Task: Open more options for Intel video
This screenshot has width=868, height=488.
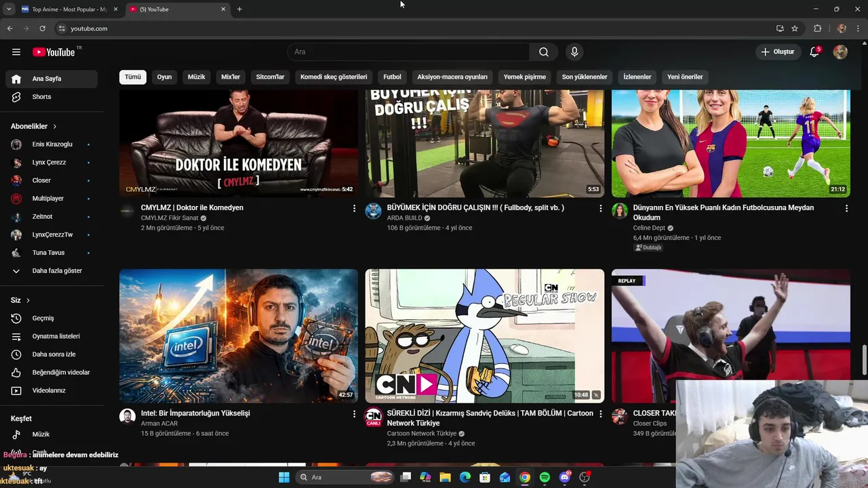Action: [x=354, y=414]
